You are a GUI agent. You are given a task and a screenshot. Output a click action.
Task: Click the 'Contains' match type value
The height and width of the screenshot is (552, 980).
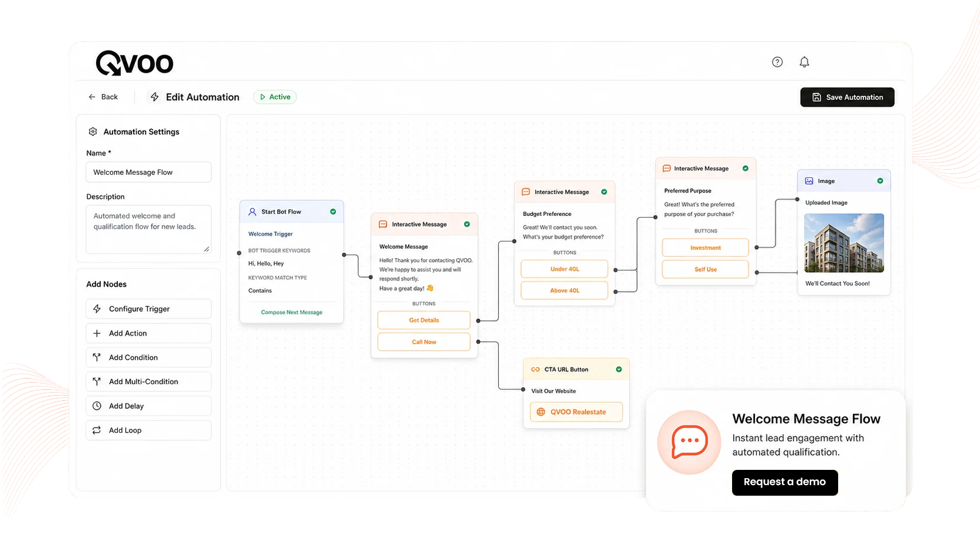click(260, 290)
